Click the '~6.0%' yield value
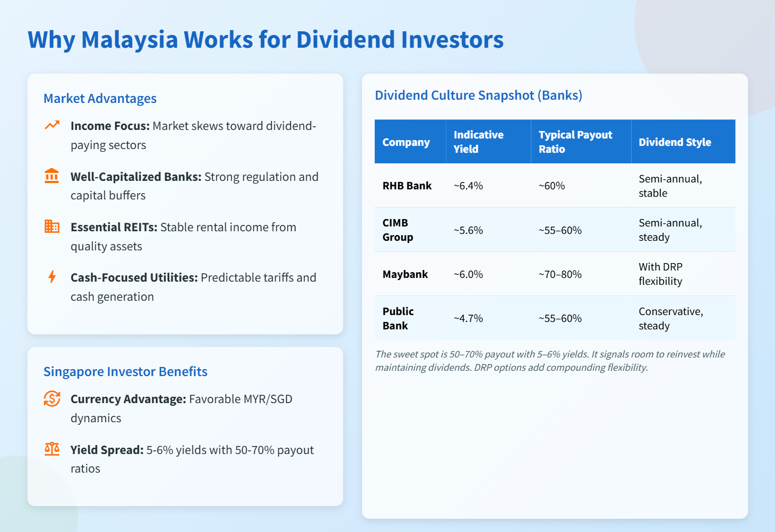 pyautogui.click(x=468, y=274)
